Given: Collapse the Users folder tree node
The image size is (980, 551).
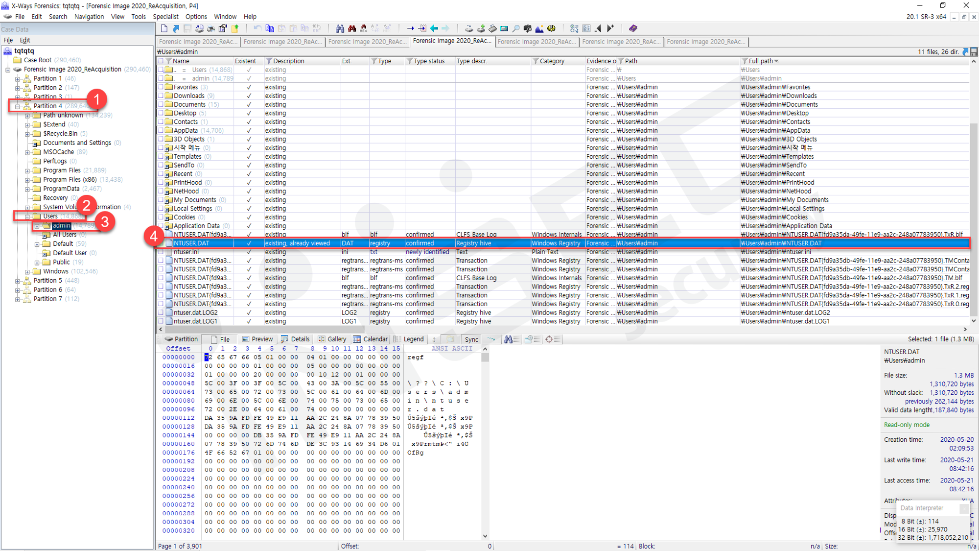Looking at the screenshot, I should (x=27, y=216).
